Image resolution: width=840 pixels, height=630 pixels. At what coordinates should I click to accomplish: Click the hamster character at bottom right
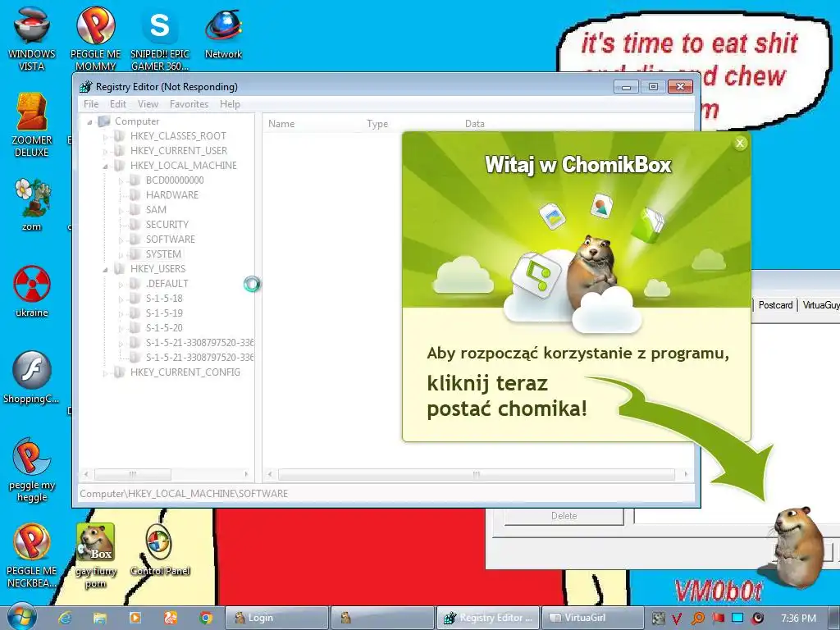[x=799, y=546]
